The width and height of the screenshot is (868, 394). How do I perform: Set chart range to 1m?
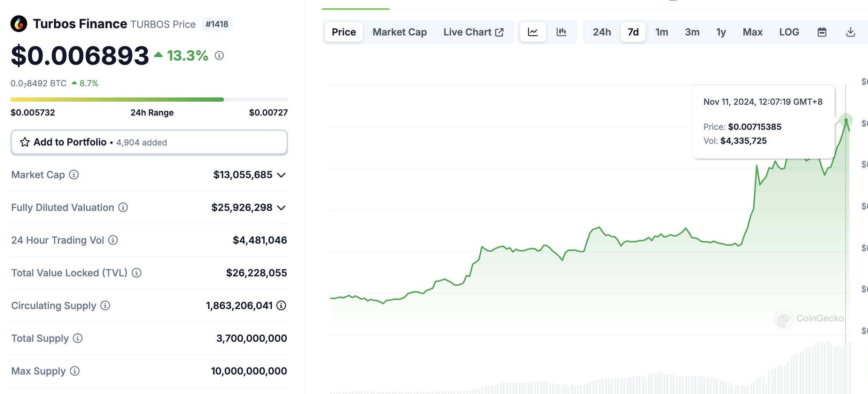[662, 32]
